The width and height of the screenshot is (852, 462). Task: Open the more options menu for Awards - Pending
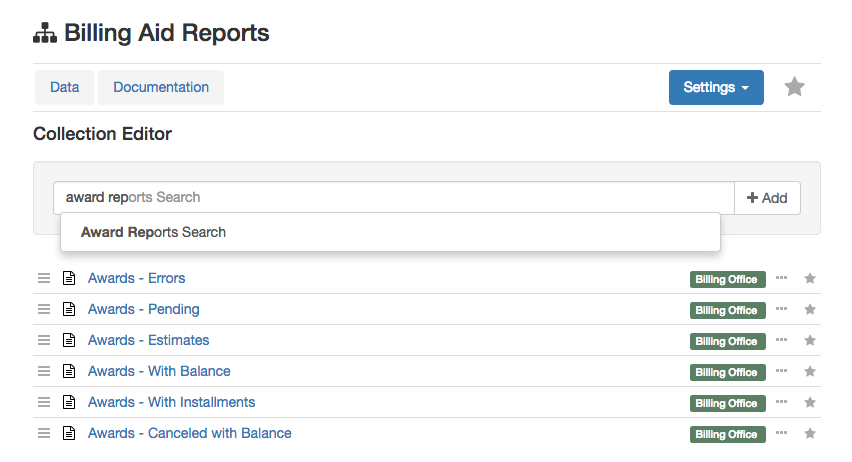[781, 309]
